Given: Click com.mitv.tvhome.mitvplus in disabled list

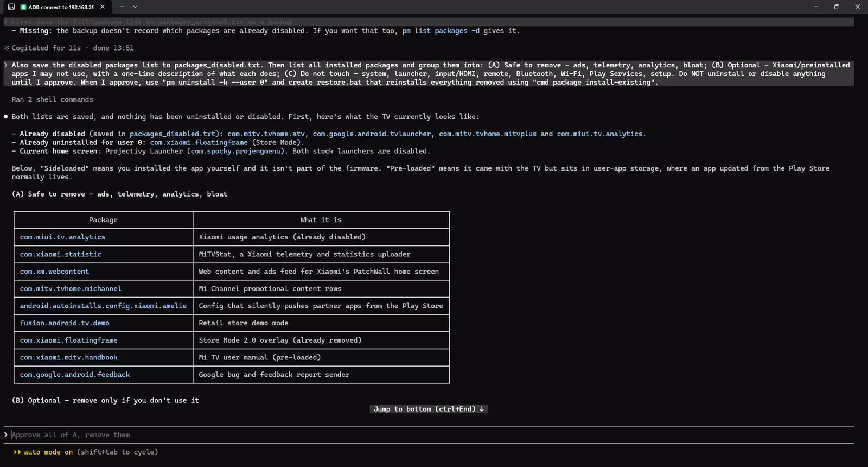Looking at the screenshot, I should pyautogui.click(x=488, y=134).
